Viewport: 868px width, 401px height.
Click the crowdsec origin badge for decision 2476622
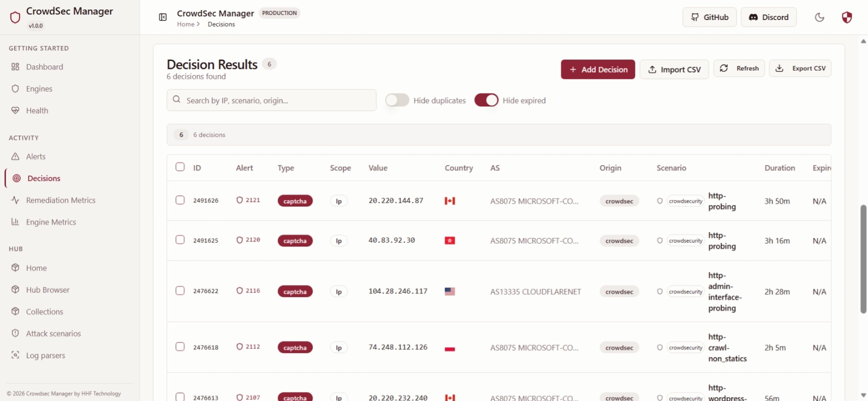point(619,291)
